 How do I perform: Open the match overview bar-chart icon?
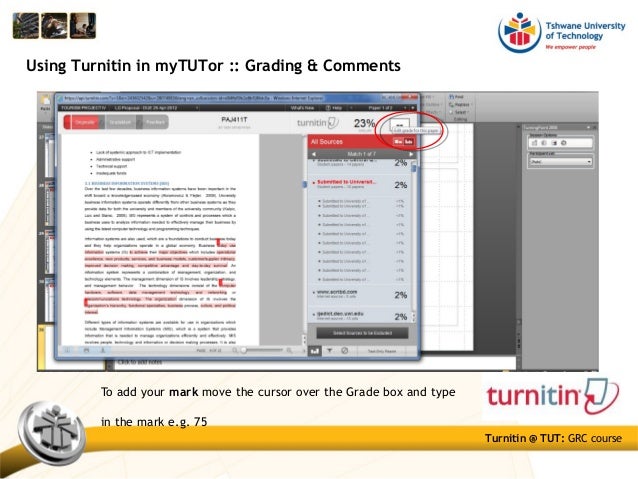click(314, 350)
